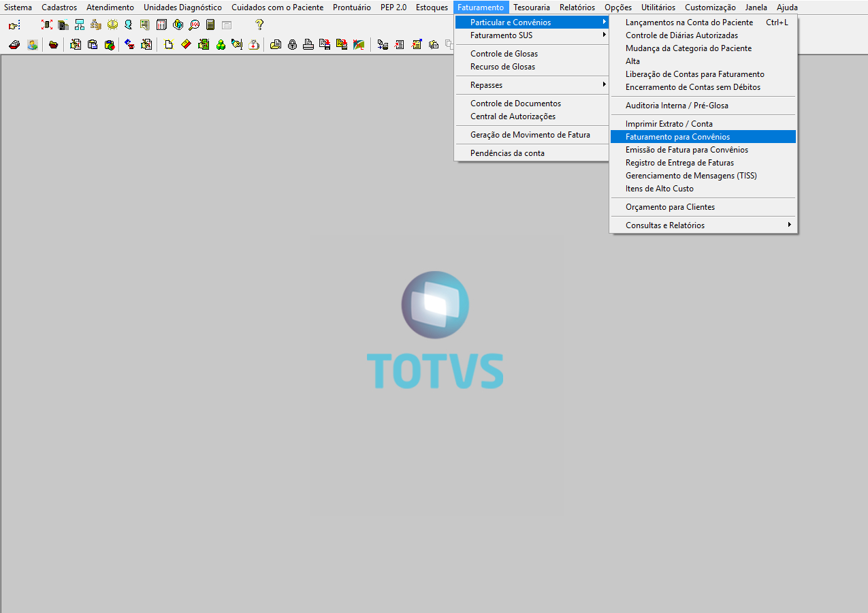Image resolution: width=868 pixels, height=613 pixels.
Task: Choose Recurso de Glosas
Action: (x=531, y=67)
